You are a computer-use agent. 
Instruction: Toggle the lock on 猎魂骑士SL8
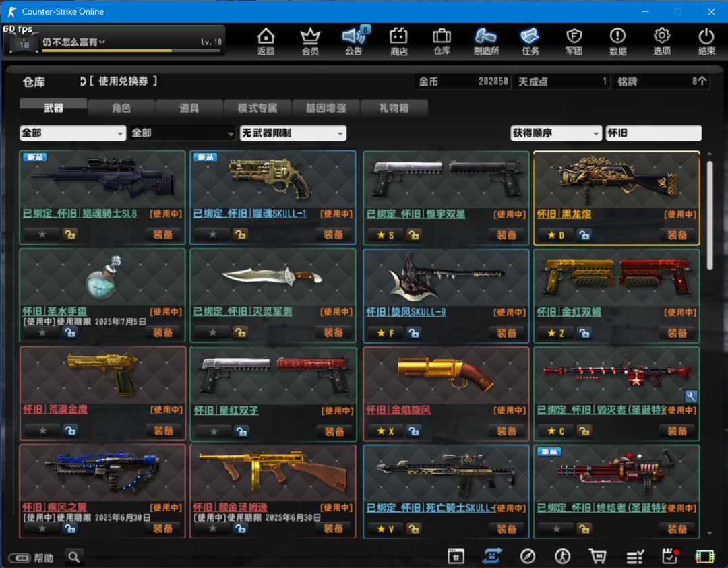click(70, 234)
